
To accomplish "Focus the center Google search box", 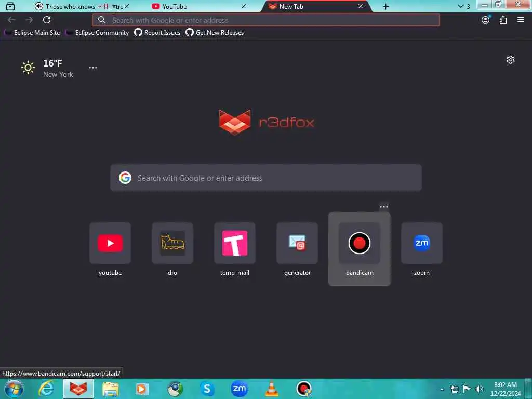I will click(x=266, y=178).
